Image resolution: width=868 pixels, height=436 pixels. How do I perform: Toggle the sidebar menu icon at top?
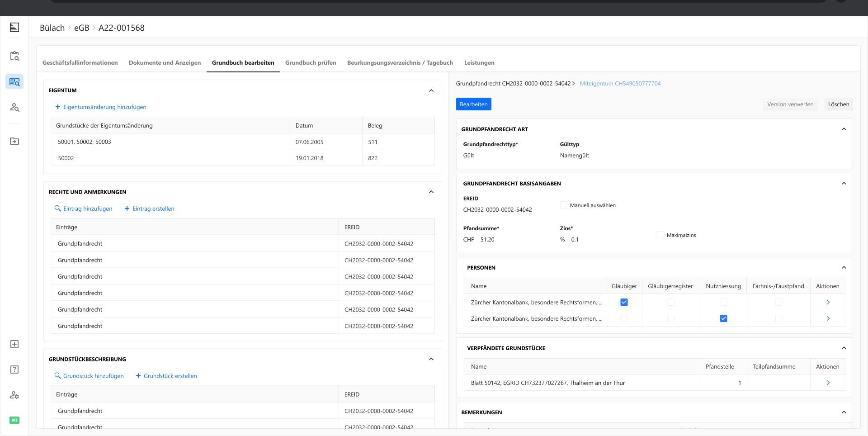[x=14, y=28]
